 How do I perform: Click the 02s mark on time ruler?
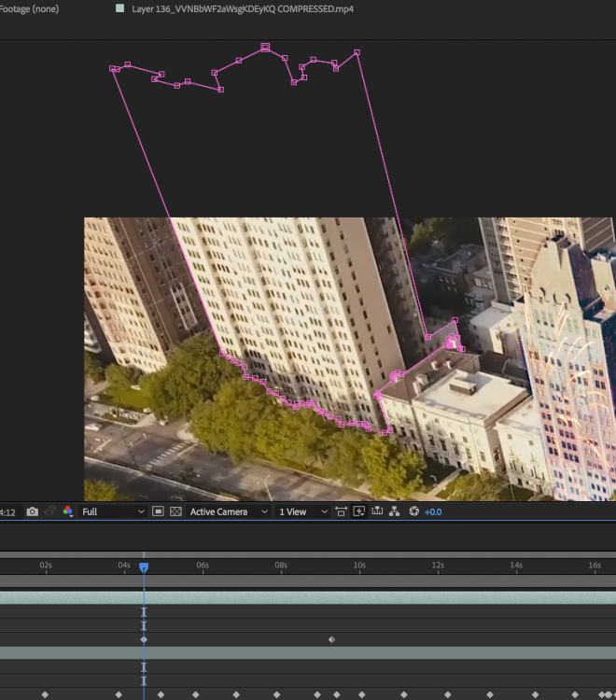point(46,566)
